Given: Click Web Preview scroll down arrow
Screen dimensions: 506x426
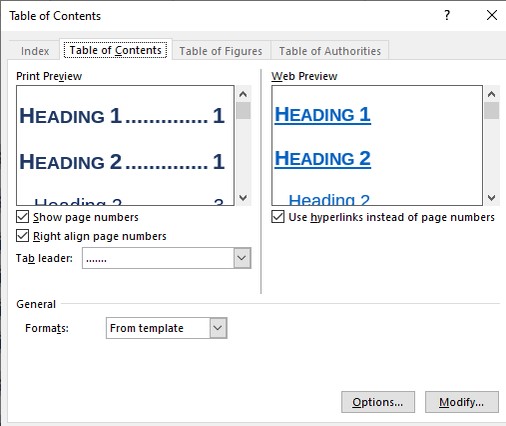Looking at the screenshot, I should [x=491, y=197].
